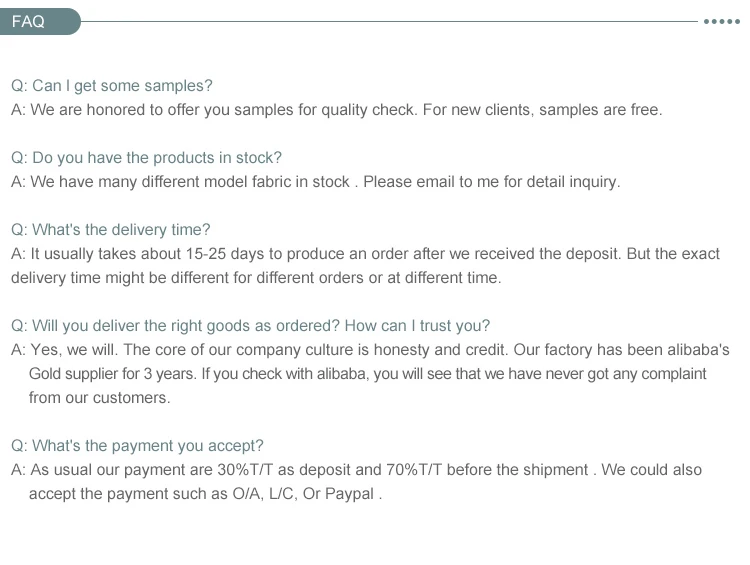Screen dimensions: 750x565
Task: Click the line "from our customers."
Action: [99, 398]
